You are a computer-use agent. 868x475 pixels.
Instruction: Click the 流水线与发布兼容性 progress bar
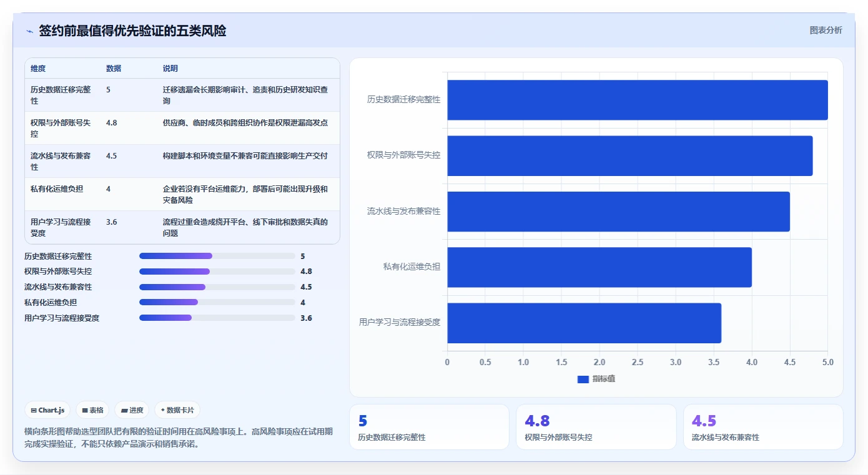[217, 287]
